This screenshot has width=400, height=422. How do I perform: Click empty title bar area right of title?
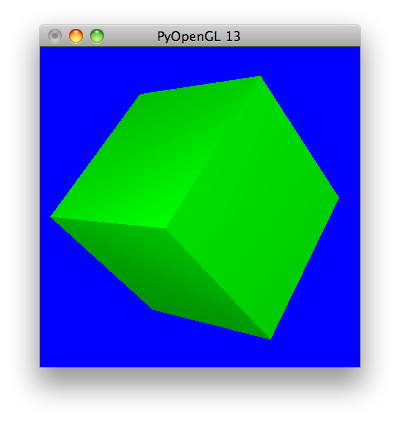tap(300, 36)
